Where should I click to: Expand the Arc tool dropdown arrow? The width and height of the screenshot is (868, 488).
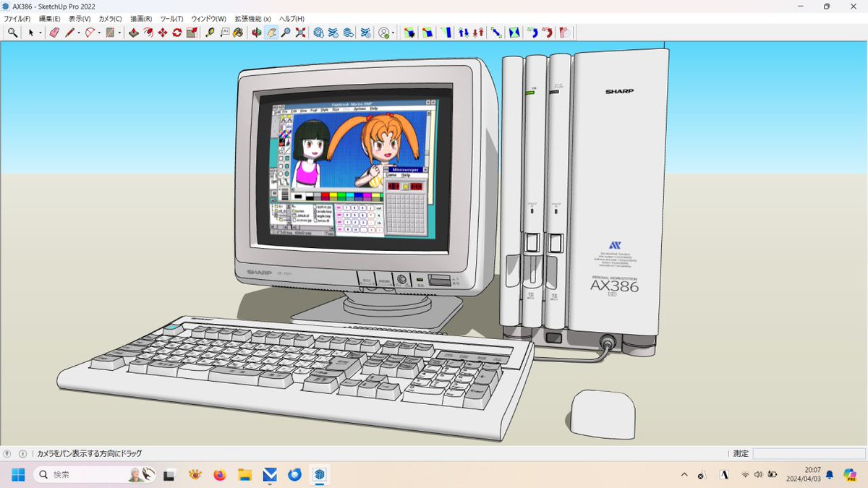point(99,33)
